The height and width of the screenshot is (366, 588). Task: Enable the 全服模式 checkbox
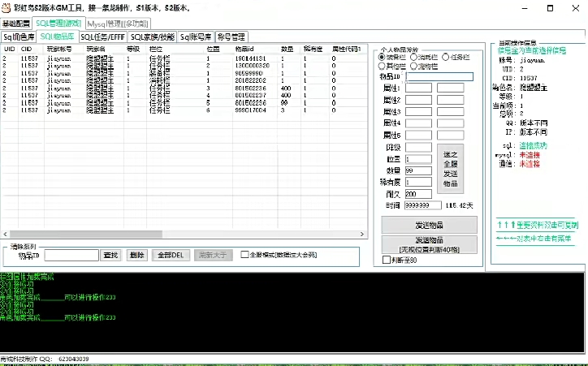(x=244, y=254)
